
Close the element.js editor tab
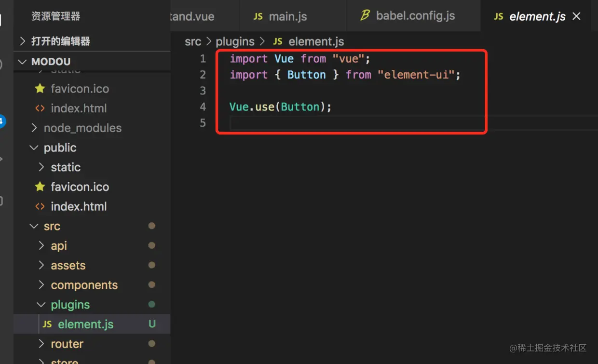[x=576, y=16]
